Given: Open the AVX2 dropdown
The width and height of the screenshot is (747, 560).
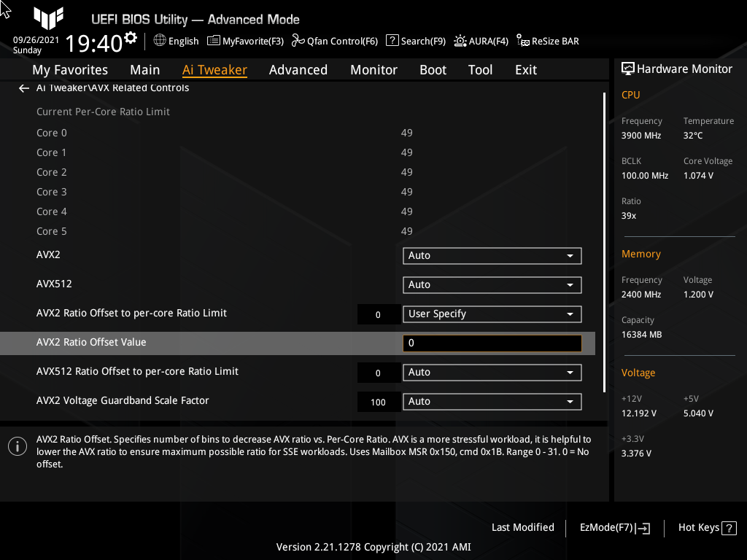Looking at the screenshot, I should click(492, 256).
